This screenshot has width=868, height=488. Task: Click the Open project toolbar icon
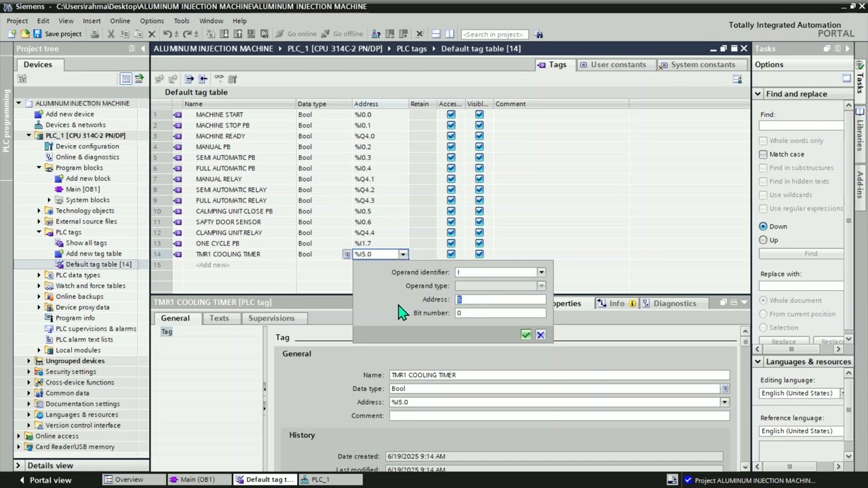pyautogui.click(x=24, y=34)
